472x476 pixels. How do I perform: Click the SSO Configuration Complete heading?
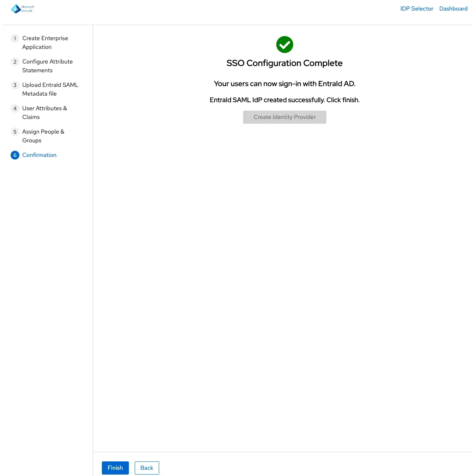[285, 63]
